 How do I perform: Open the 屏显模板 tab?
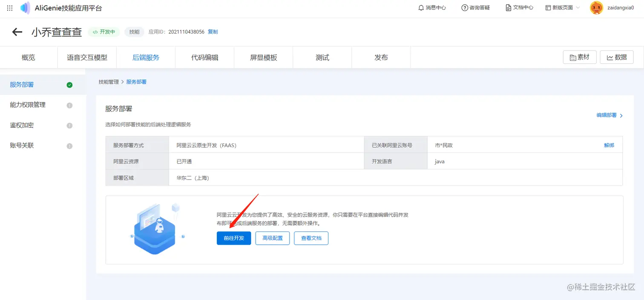264,57
